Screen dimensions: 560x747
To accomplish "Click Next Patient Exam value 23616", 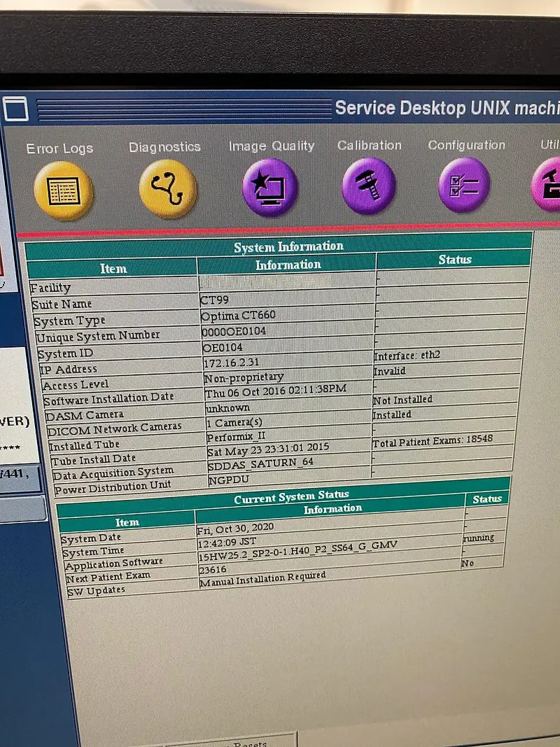I will pos(212,570).
